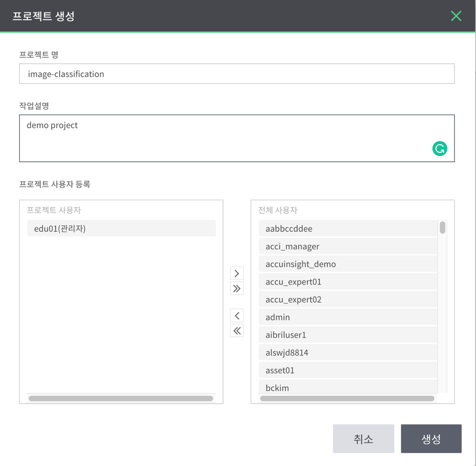The image size is (476, 466).
Task: Select user admin
Action: 348,317
